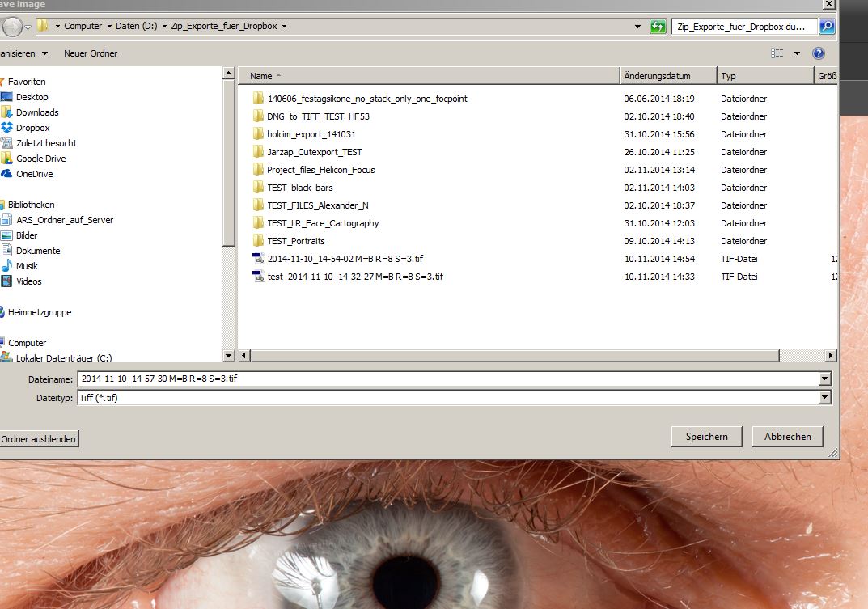
Task: Click the Ordner ausblenden button
Action: 39,439
